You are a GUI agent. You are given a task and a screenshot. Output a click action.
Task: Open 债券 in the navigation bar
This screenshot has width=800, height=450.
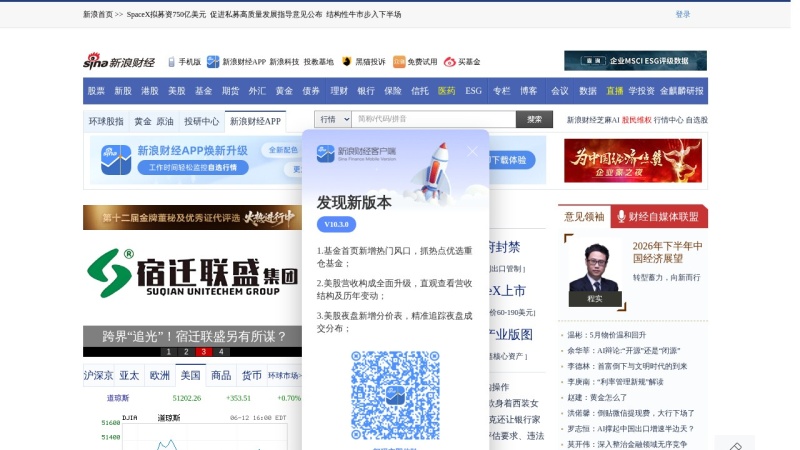(x=311, y=91)
